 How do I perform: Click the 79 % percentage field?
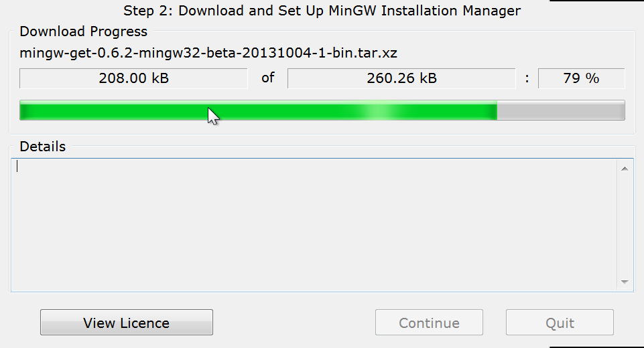coord(581,78)
